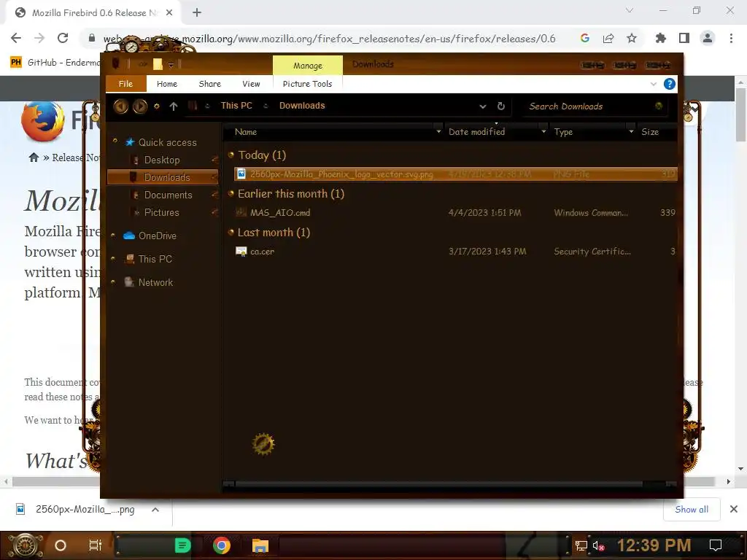Open the Name column filter dropdown

438,131
